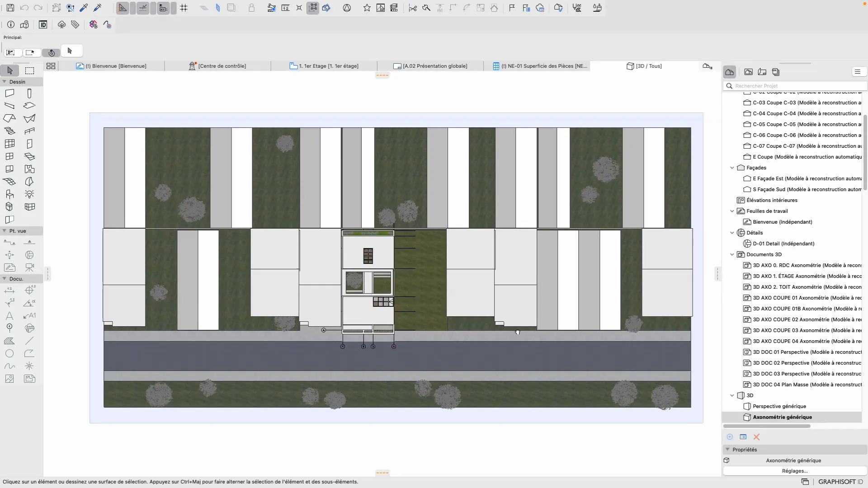Select the Column tool

coord(29,93)
